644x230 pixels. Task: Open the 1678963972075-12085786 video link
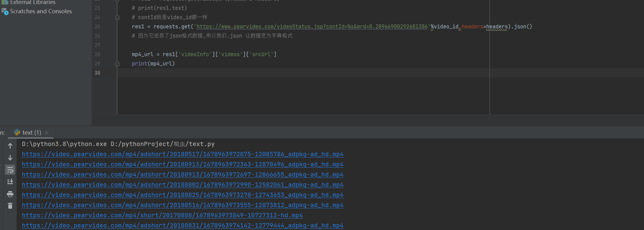point(182,154)
